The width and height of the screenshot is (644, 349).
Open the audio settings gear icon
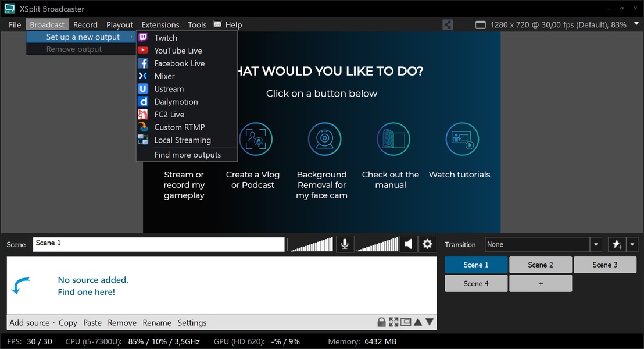click(427, 244)
